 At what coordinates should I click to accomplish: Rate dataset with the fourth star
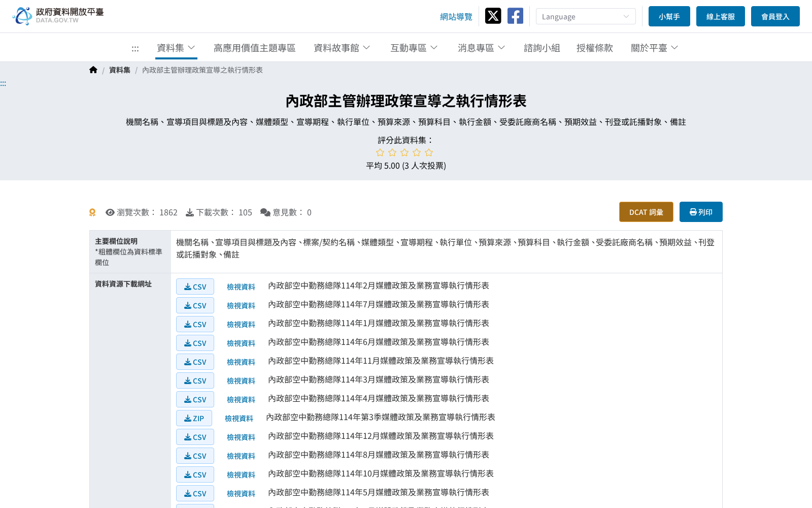pos(417,152)
